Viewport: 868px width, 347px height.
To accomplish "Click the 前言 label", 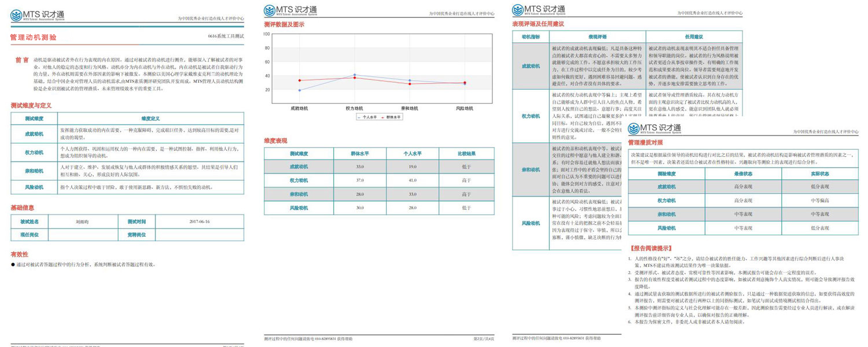I will tap(22, 60).
